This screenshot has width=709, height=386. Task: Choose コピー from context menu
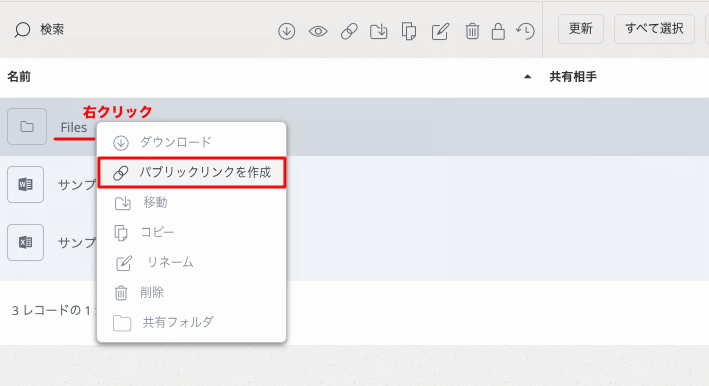(x=191, y=232)
